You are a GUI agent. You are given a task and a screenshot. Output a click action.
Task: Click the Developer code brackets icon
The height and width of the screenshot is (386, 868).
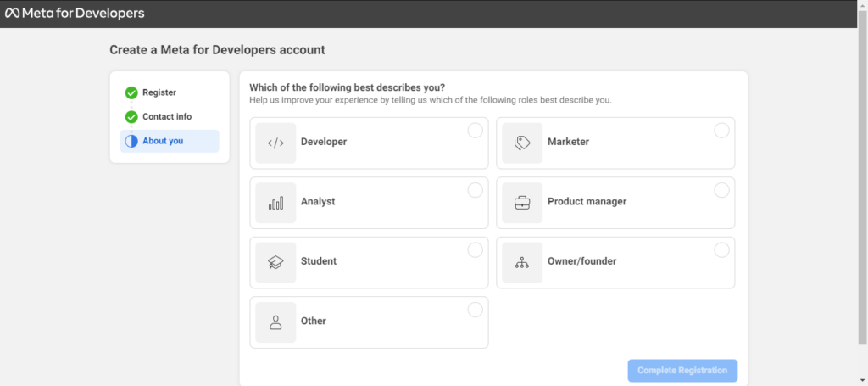[275, 143]
